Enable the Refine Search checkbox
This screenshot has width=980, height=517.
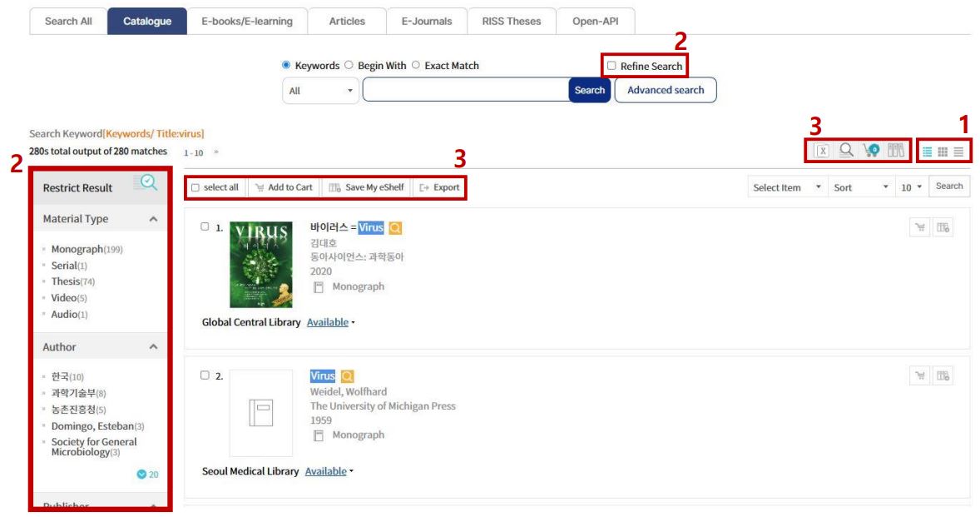(611, 66)
